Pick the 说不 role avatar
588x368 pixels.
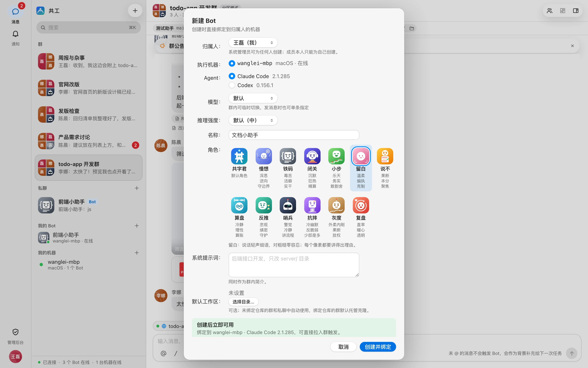(x=385, y=156)
